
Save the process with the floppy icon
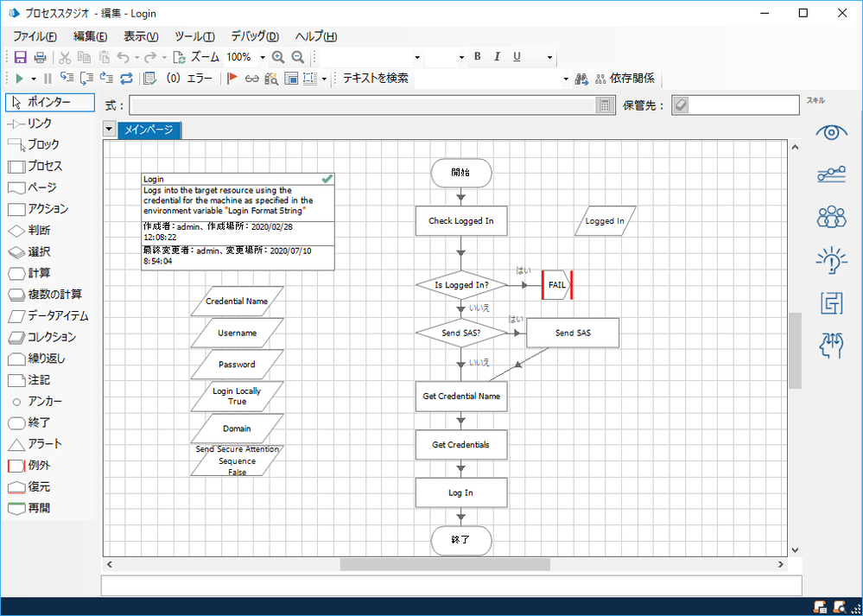pos(21,57)
